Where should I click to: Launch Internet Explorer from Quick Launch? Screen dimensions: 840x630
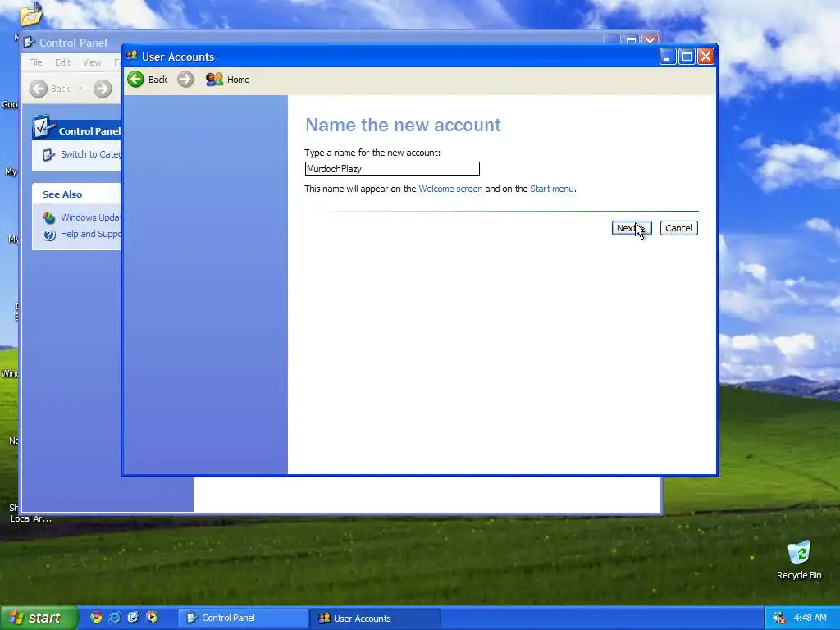coord(115,618)
